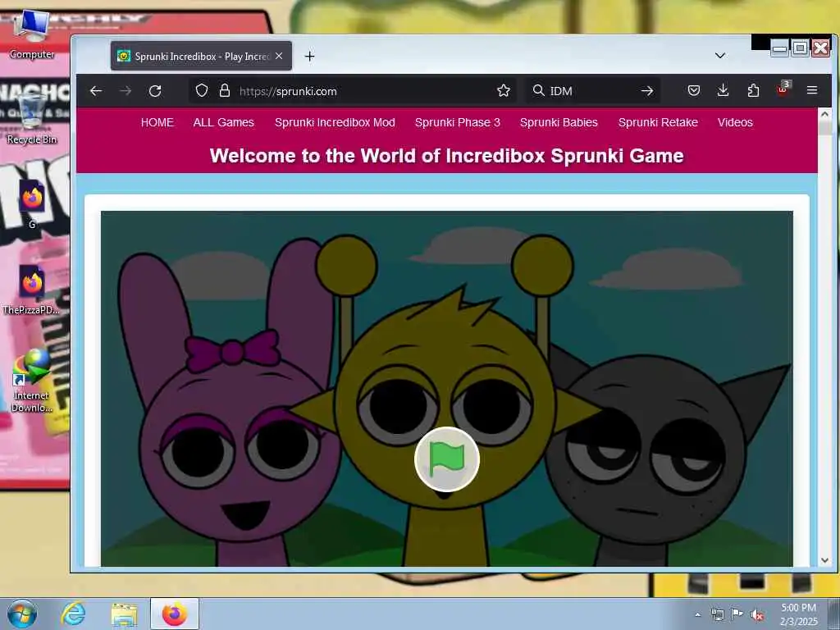Image resolution: width=840 pixels, height=630 pixels.
Task: Reload the sprunki.com page
Action: 155,91
